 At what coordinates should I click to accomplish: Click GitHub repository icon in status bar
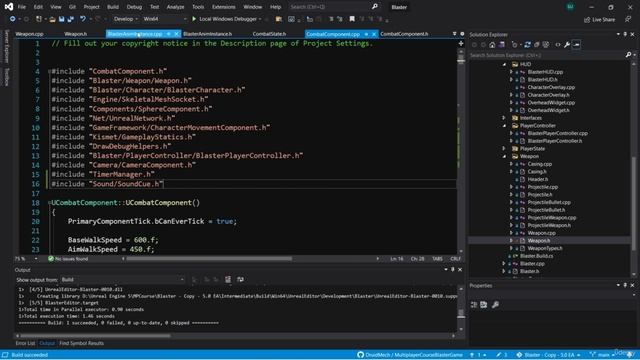click(360, 355)
